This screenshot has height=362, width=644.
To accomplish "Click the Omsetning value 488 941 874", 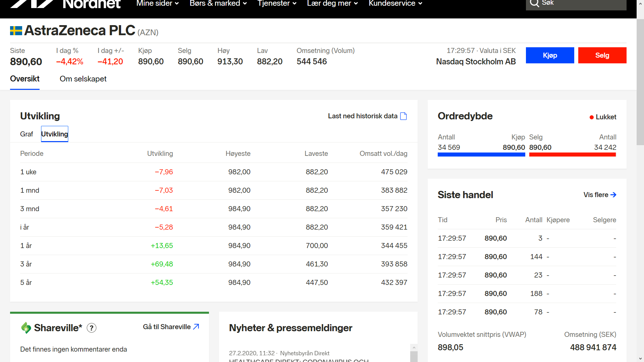I will pos(593,348).
